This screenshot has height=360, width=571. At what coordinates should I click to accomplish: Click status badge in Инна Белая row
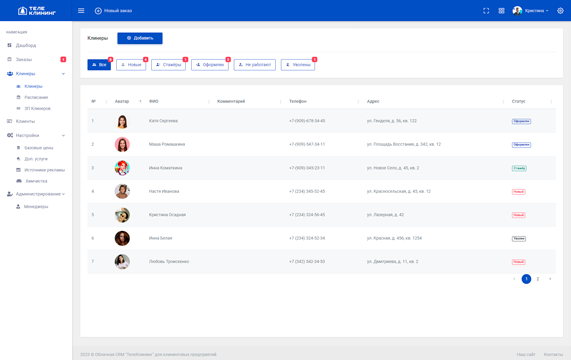tap(519, 239)
